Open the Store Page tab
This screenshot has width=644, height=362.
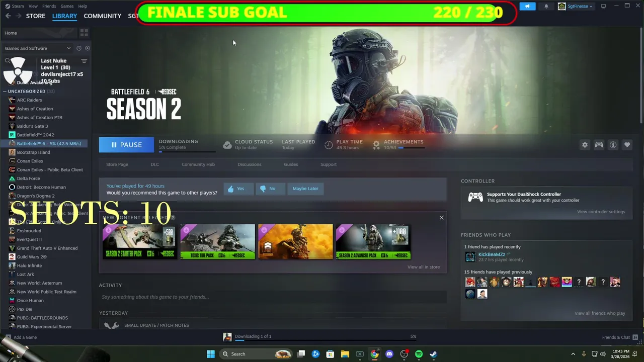pos(117,164)
